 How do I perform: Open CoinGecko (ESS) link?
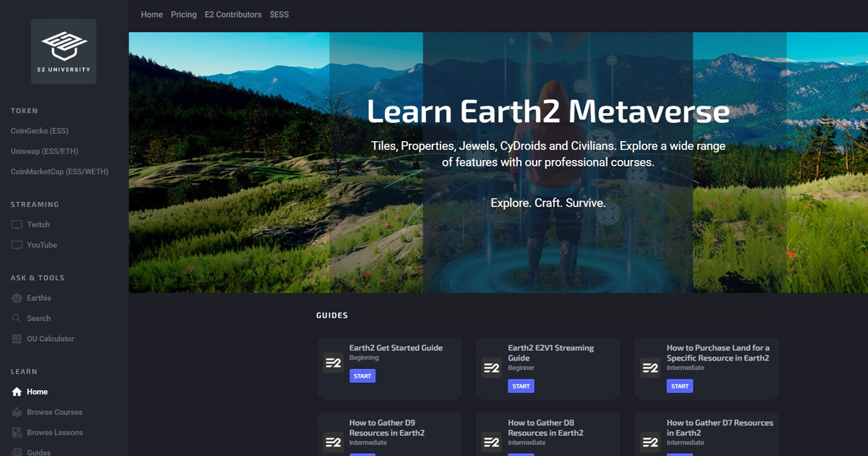tap(40, 131)
